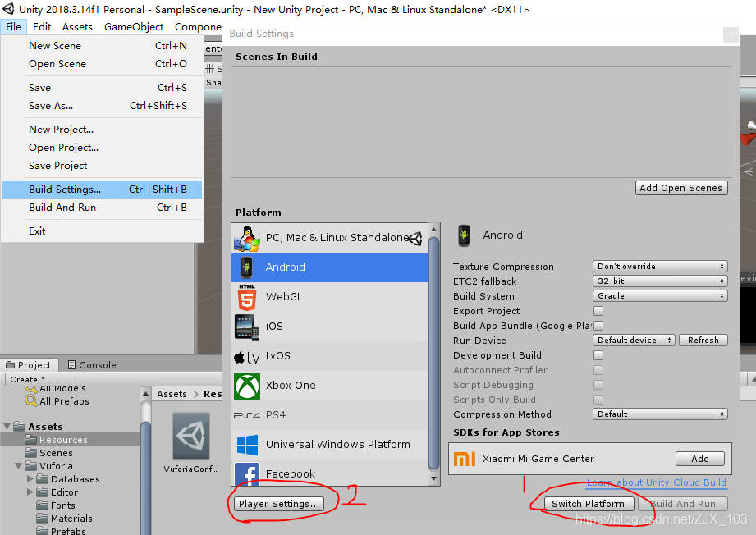Image resolution: width=756 pixels, height=535 pixels.
Task: Switch to the Console tab
Action: pyautogui.click(x=92, y=365)
